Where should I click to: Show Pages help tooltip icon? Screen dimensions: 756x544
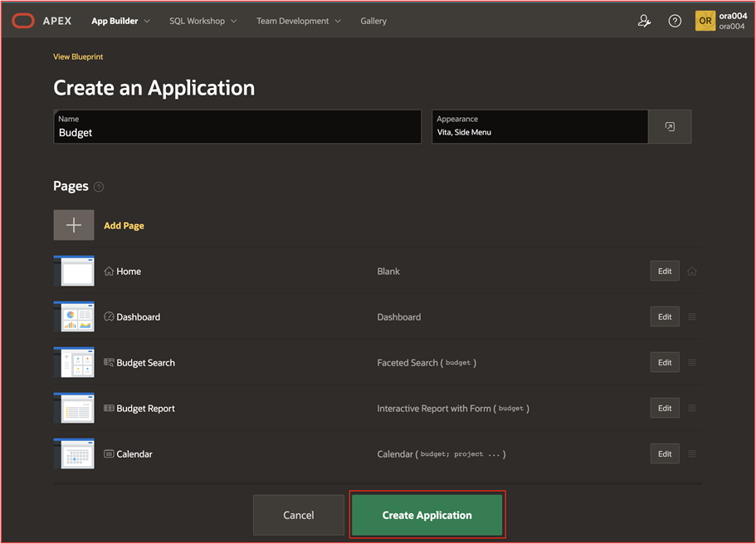point(99,187)
